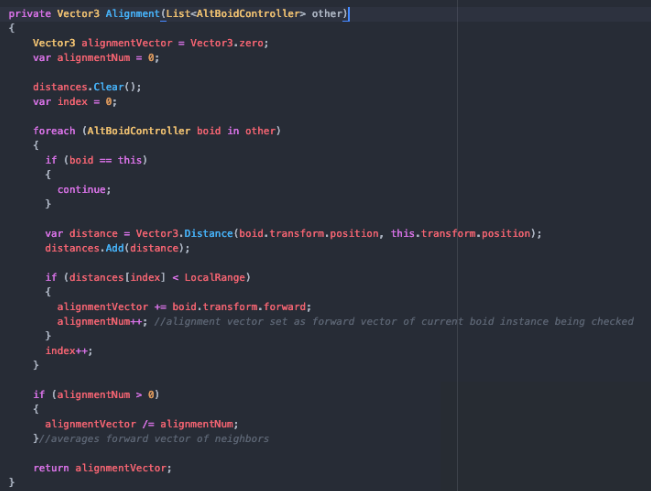Click 'distances.Add(distance);' line
Viewport: 651px width, 491px height.
[117, 248]
